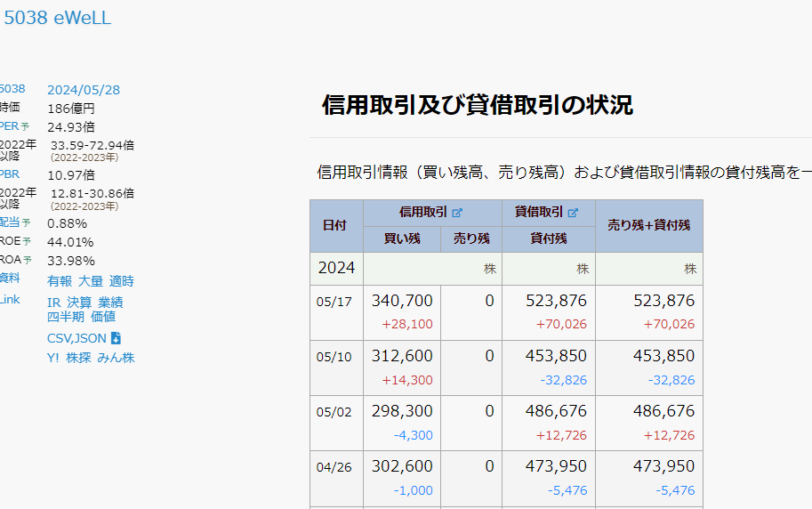
Task: Click the CSV,JSON download icon
Action: click(x=116, y=338)
